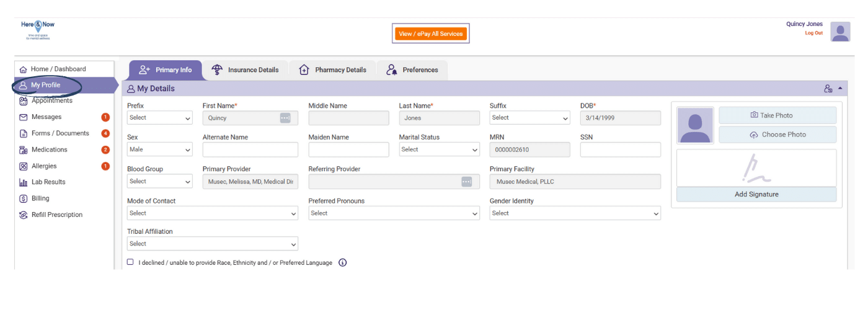Viewport: 868px width, 310px height.
Task: Click View / ePay All Services button
Action: (x=431, y=33)
